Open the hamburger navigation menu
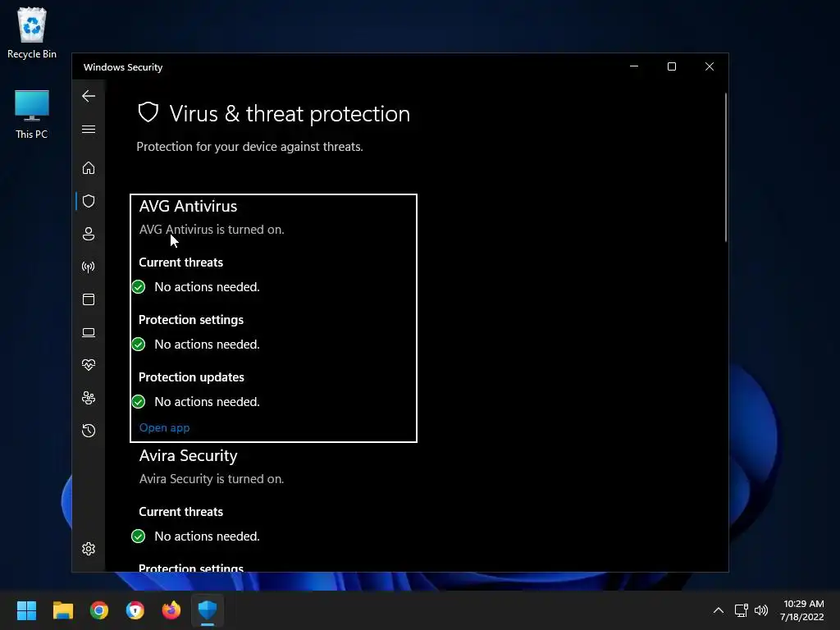Screen dimensions: 840x630 pos(89,130)
